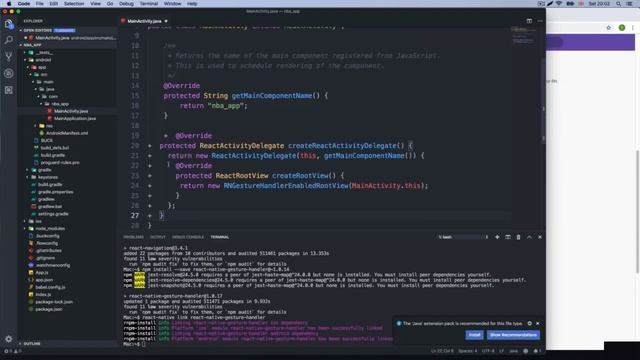
Task: Open the Terminal menu
Action: point(149,4)
